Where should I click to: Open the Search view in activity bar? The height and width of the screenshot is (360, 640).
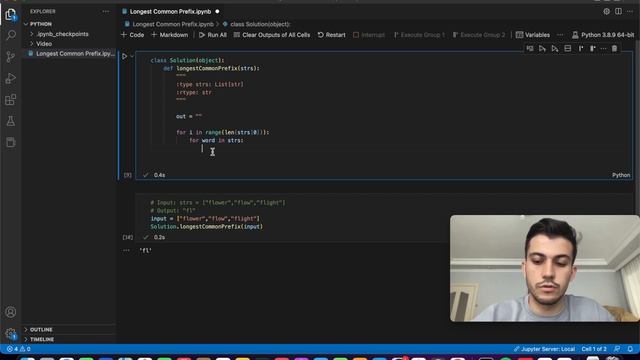11,35
